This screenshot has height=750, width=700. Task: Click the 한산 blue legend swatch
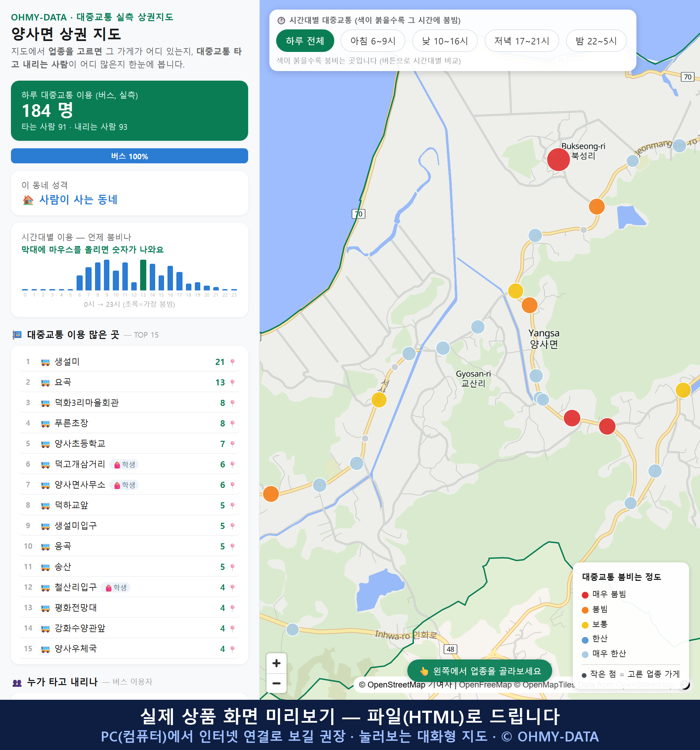point(585,640)
